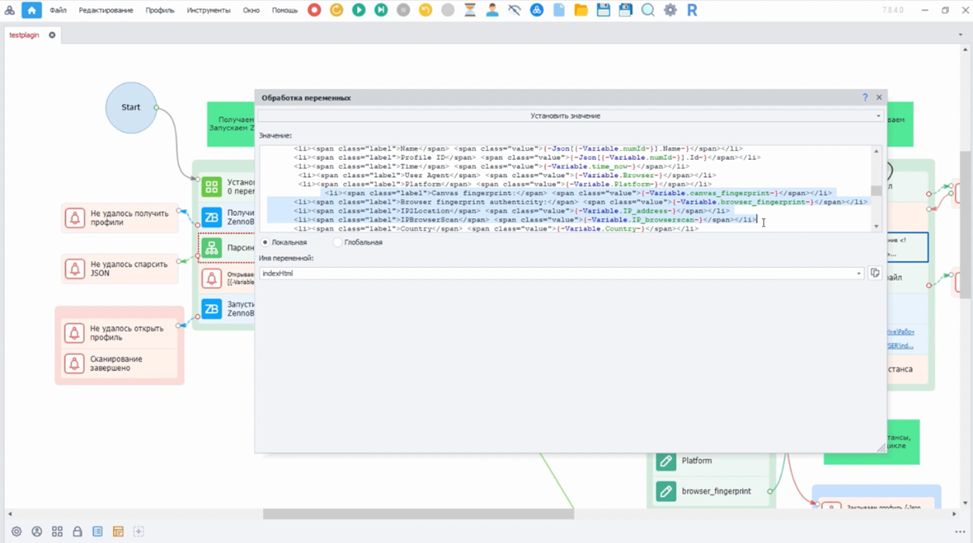Screen dimensions: 973x543
Task: Click the Home icon in toolbar
Action: [31, 10]
